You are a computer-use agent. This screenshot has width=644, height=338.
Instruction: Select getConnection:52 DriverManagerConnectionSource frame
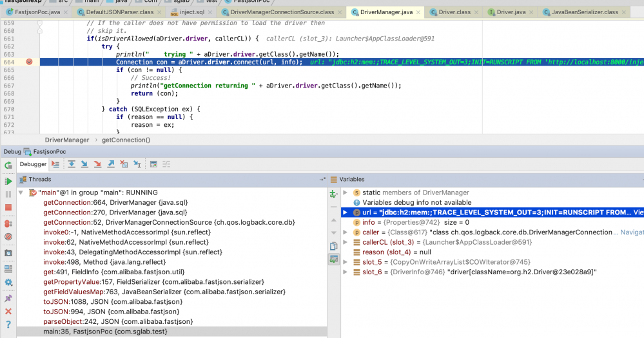(169, 222)
